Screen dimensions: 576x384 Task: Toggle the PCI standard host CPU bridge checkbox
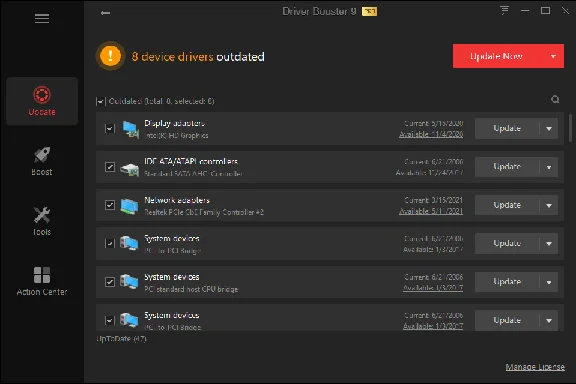pos(110,282)
